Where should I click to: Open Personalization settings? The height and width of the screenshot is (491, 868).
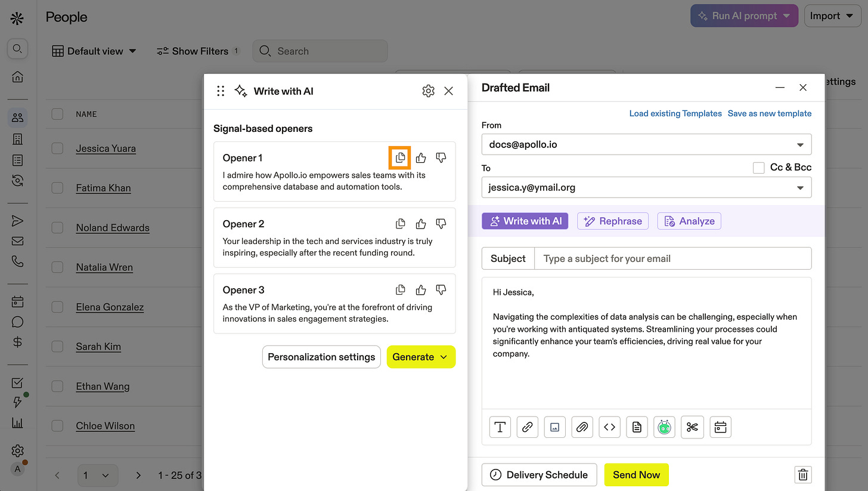pos(321,357)
